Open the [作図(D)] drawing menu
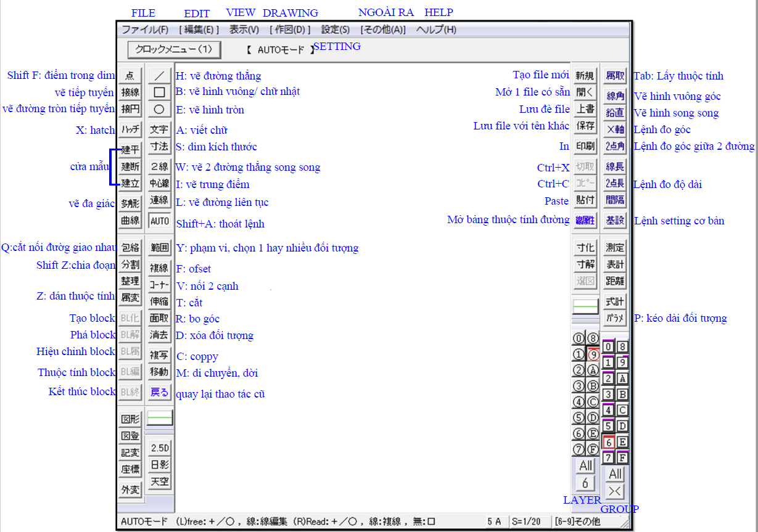This screenshot has height=532, width=758. [x=290, y=30]
